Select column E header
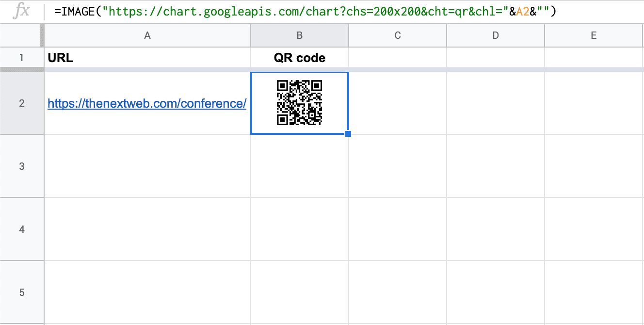The height and width of the screenshot is (325, 644). [594, 35]
